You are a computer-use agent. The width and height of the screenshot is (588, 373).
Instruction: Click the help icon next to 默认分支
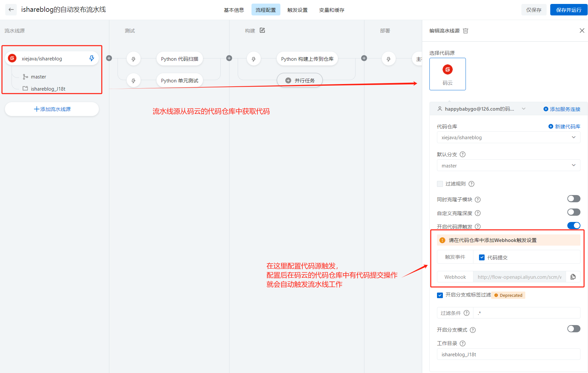[463, 154]
